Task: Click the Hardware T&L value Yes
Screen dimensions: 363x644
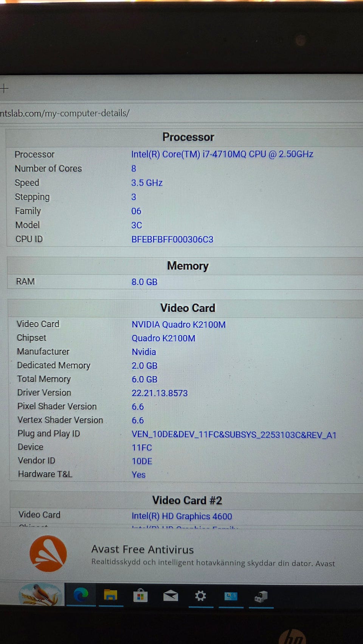Action: (139, 475)
